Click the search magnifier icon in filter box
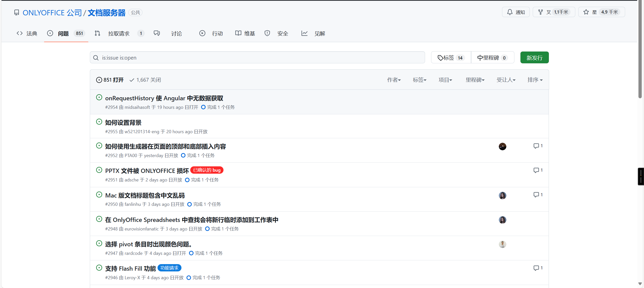 96,58
